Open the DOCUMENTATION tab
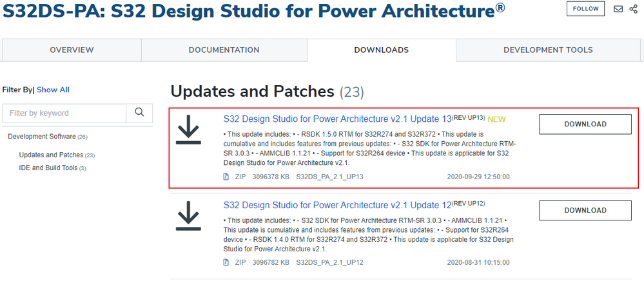Viewport: 644px width, 281px height. tap(224, 50)
